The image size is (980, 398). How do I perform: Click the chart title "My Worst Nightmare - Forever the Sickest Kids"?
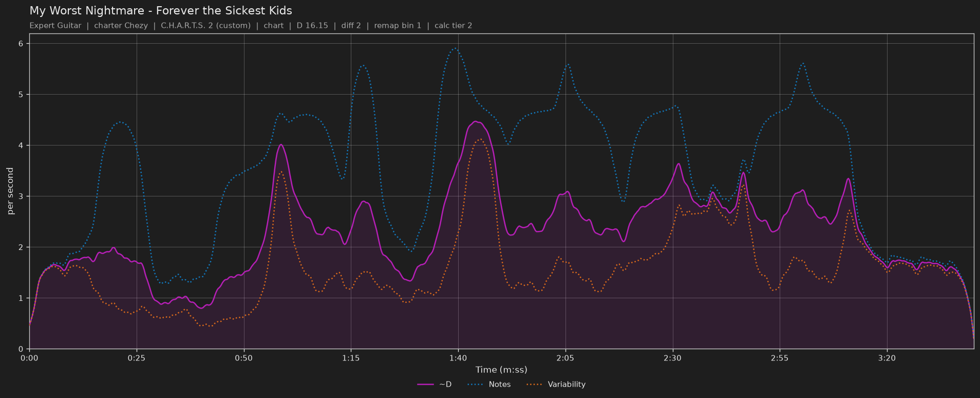coord(161,11)
